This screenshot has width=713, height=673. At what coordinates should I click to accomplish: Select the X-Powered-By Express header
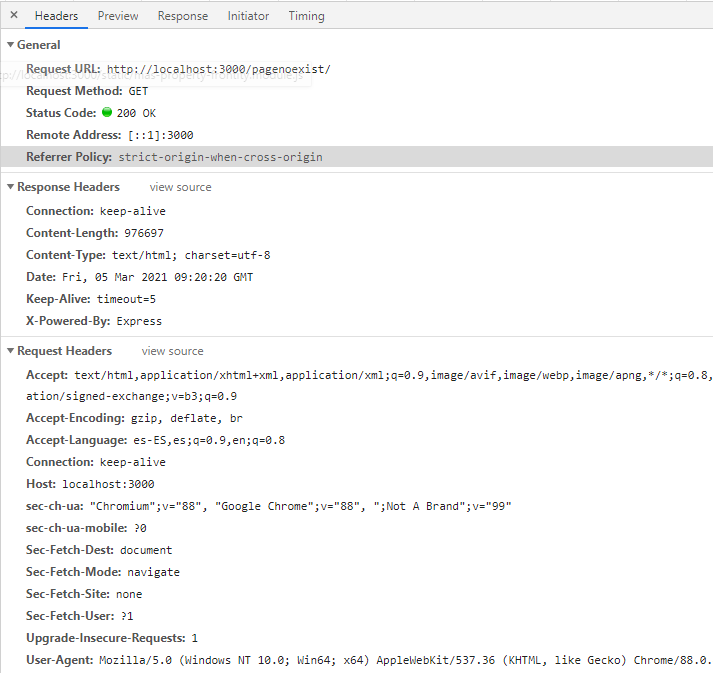click(93, 321)
